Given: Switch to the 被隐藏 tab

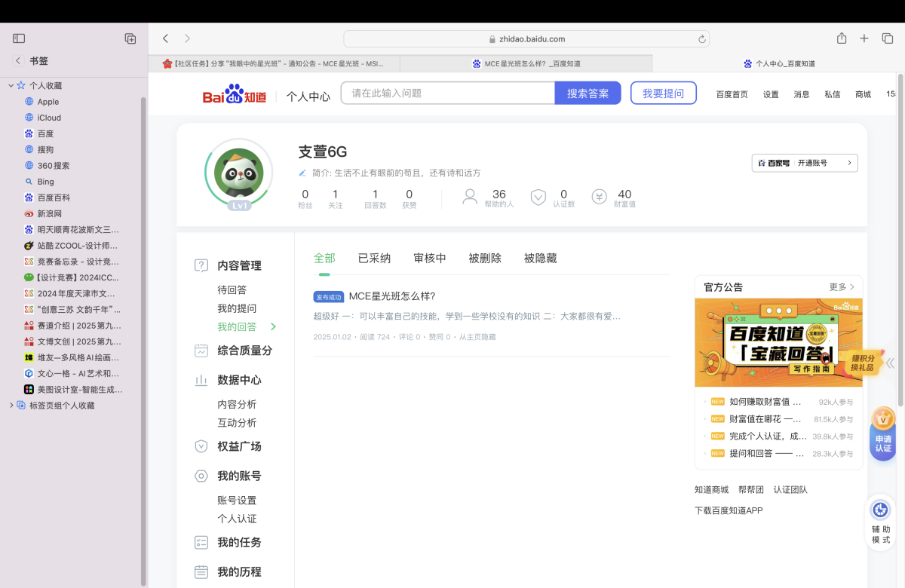Looking at the screenshot, I should coord(541,258).
